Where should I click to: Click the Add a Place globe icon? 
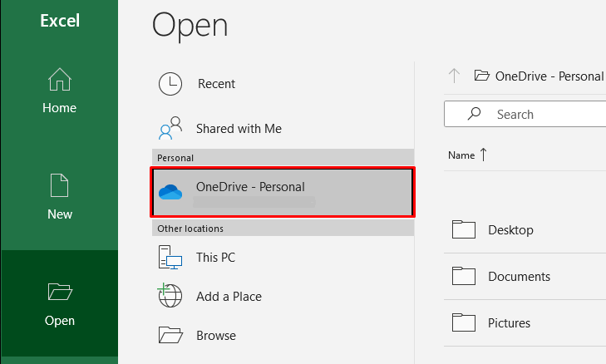coord(170,295)
